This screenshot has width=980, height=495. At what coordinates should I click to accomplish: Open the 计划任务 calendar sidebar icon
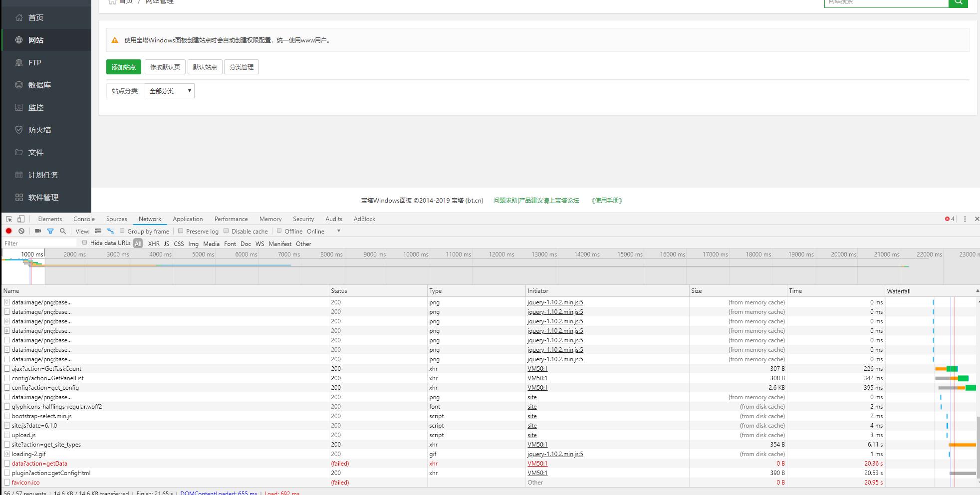tap(19, 175)
